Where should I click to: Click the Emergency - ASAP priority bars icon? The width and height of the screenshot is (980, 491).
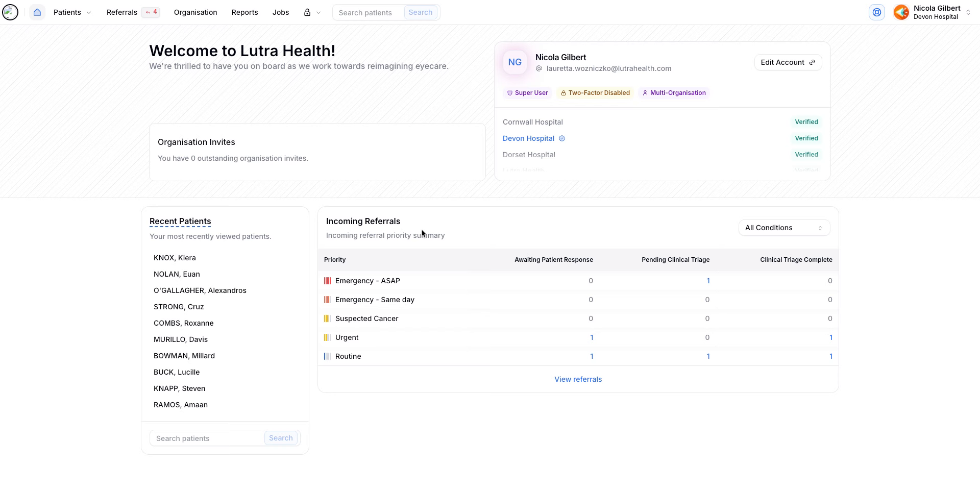tap(328, 281)
